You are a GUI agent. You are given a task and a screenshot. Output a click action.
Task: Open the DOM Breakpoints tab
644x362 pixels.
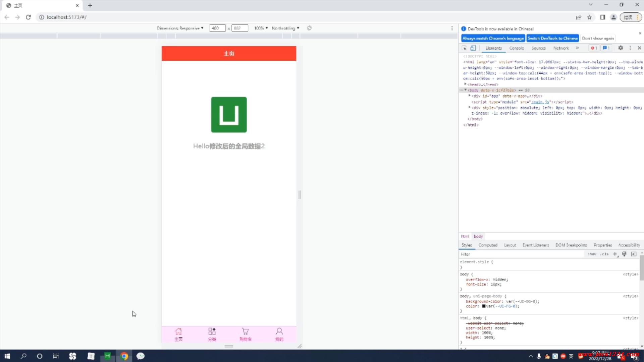pyautogui.click(x=571, y=245)
